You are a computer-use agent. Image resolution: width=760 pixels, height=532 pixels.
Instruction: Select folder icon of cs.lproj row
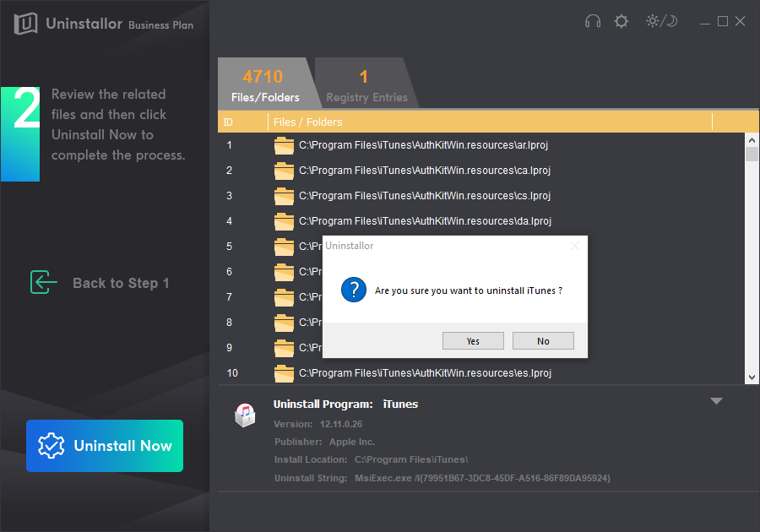click(x=284, y=196)
